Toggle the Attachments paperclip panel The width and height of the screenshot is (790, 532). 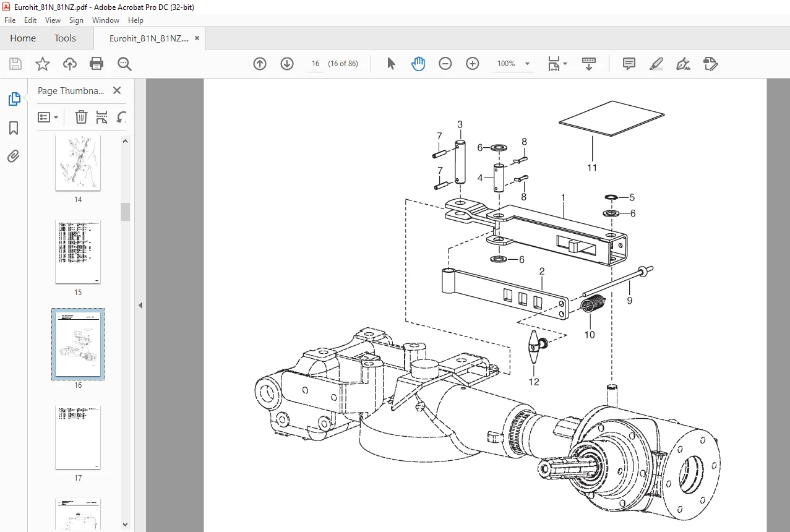pyautogui.click(x=14, y=157)
